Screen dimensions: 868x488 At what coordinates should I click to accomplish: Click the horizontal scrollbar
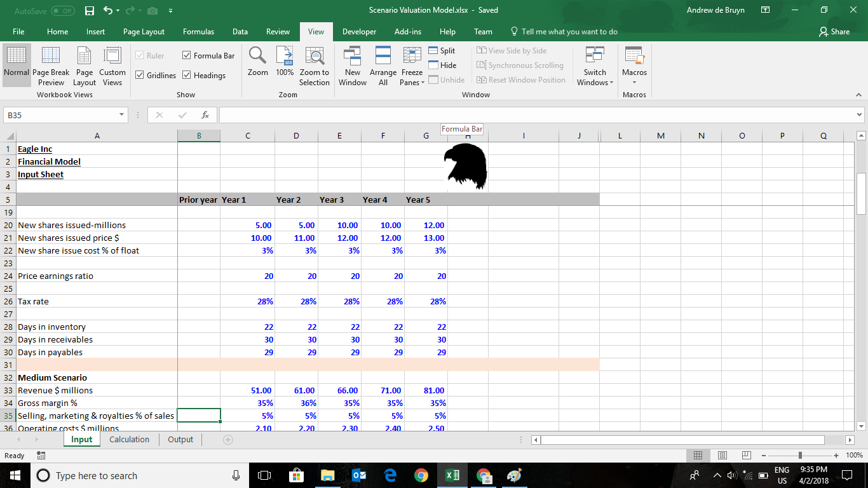point(682,440)
